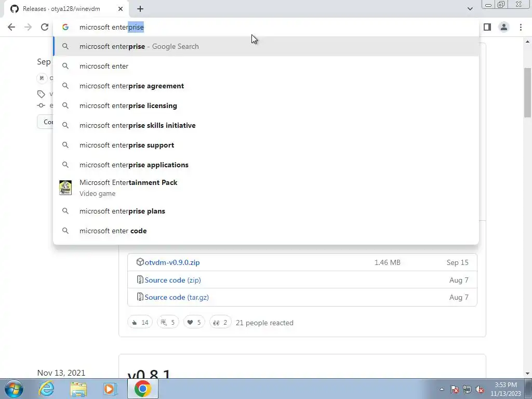Pick 'microsoft enterprise support' suggestion
The width and height of the screenshot is (532, 399).
(266, 145)
